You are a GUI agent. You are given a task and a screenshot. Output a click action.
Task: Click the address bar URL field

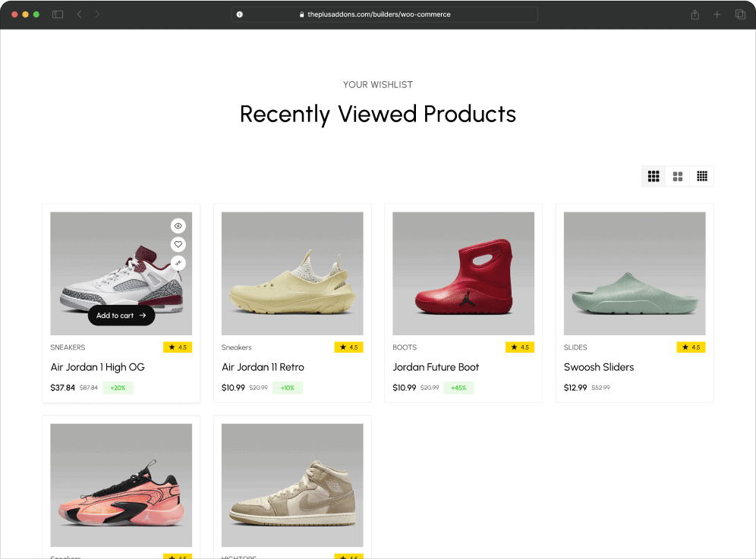(x=384, y=14)
